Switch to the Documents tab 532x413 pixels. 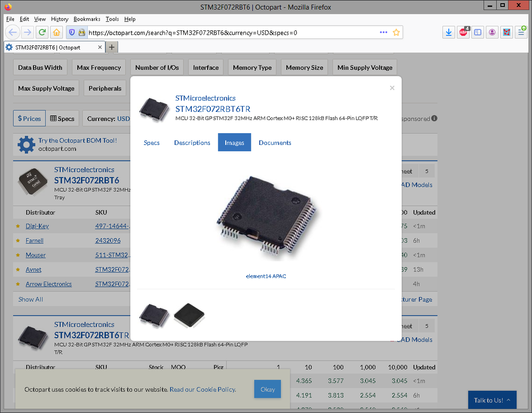pos(275,143)
